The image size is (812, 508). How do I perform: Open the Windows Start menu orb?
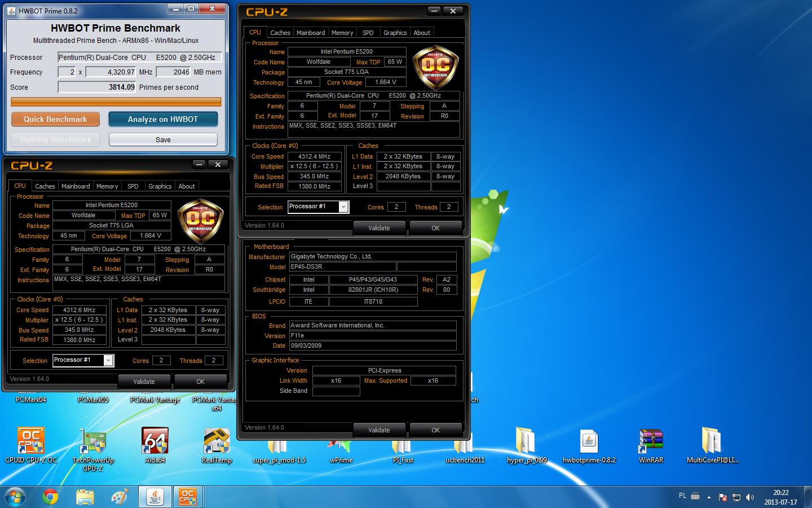tap(15, 497)
